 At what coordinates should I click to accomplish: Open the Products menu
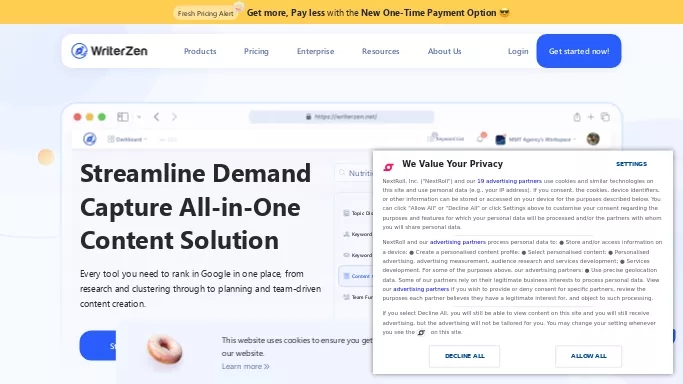click(200, 51)
